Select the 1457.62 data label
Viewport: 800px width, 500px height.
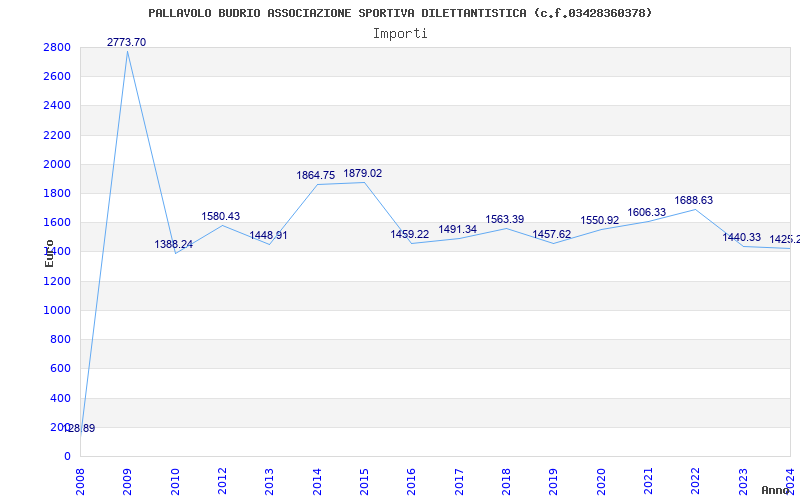[552, 234]
